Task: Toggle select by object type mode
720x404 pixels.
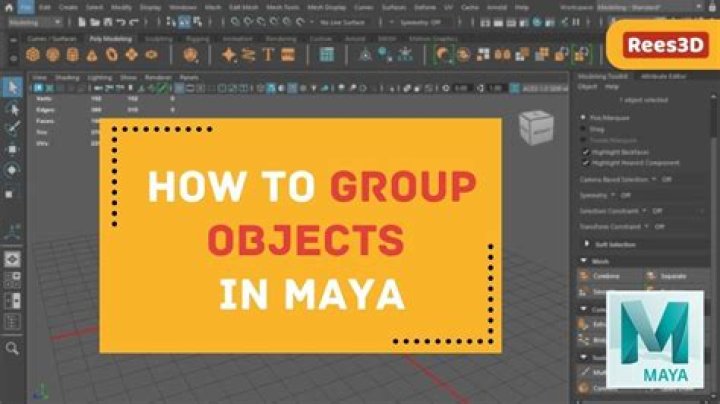Action: [x=184, y=22]
